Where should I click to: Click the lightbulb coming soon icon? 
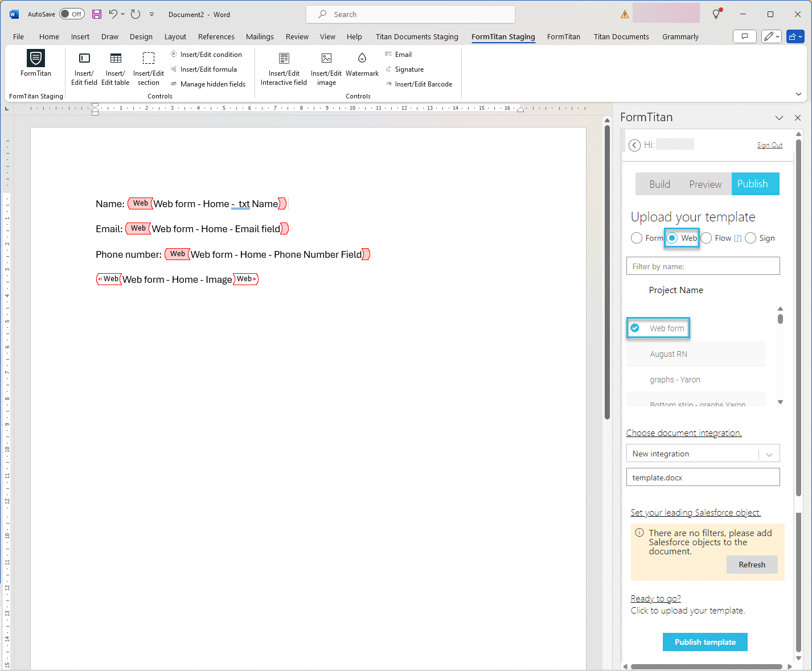[x=717, y=14]
